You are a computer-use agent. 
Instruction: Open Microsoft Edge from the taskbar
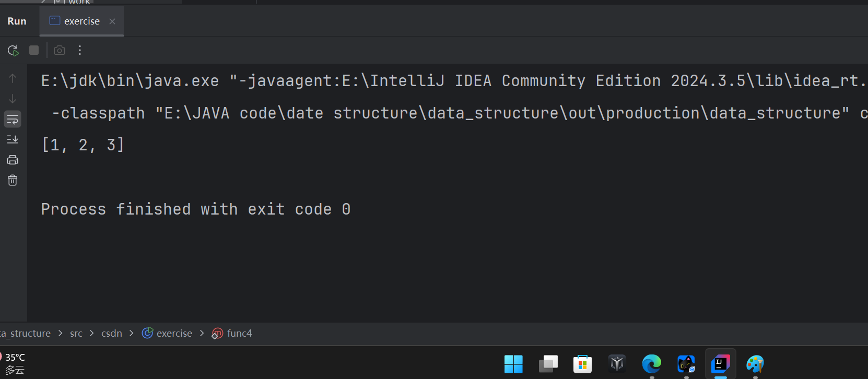(651, 363)
